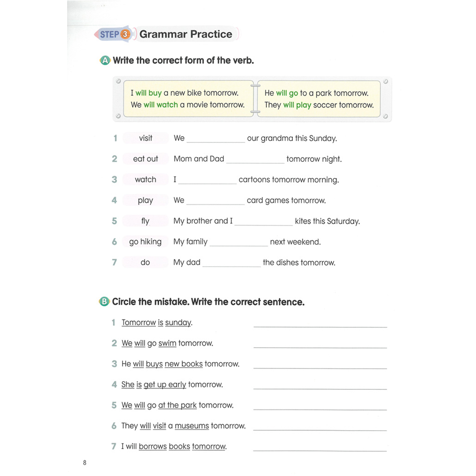476x476 pixels.
Task: Click the blank before "cartoons tomorrow morning"
Action: tap(208, 181)
